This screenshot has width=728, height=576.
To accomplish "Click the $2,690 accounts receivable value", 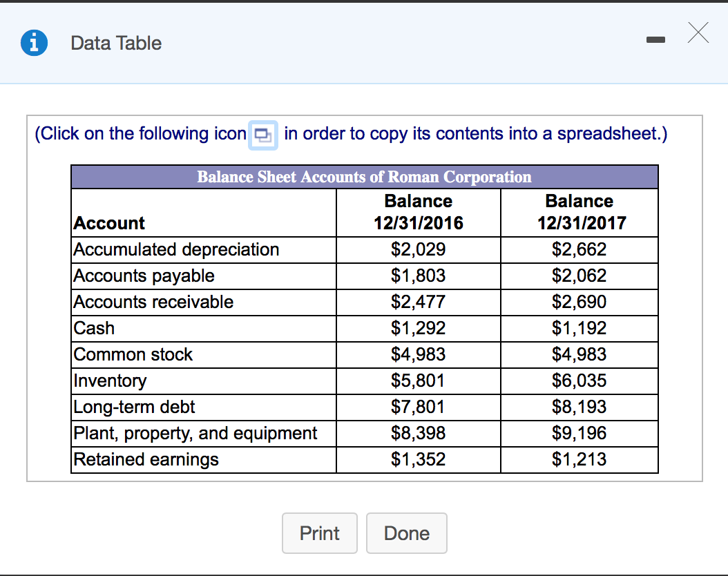I will point(579,302).
